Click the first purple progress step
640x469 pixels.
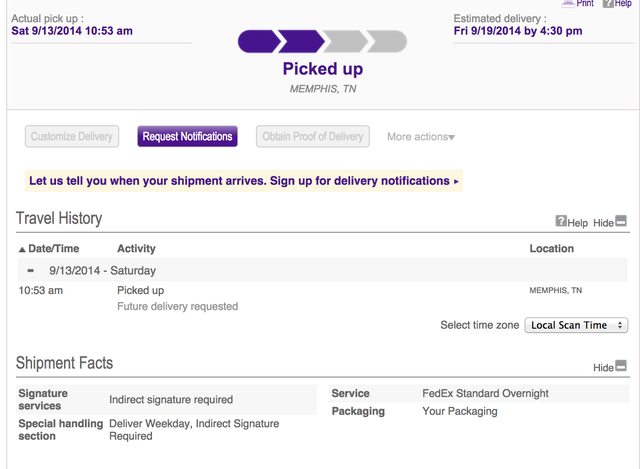click(257, 41)
